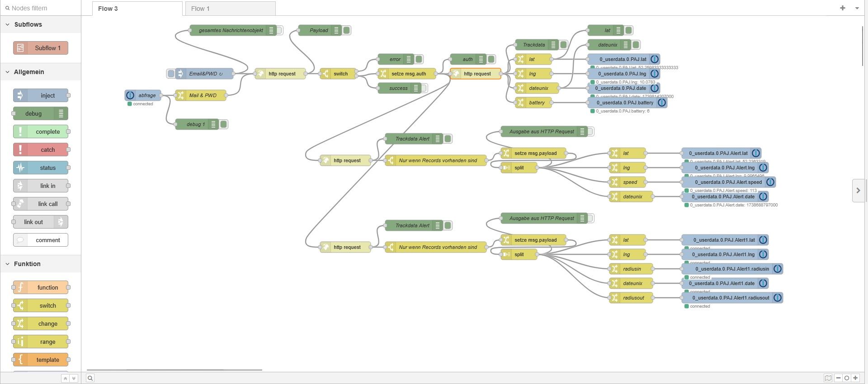
Task: Click the link call node icon in the palette
Action: click(x=20, y=204)
